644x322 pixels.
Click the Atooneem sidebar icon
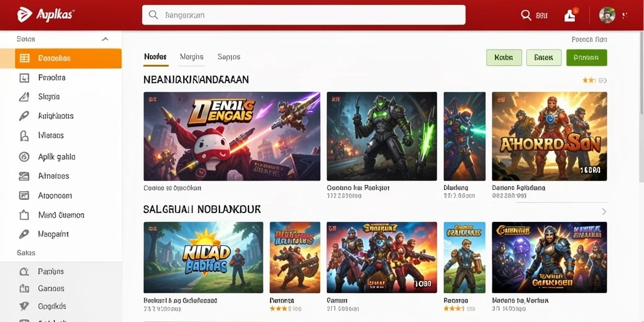pyautogui.click(x=25, y=196)
